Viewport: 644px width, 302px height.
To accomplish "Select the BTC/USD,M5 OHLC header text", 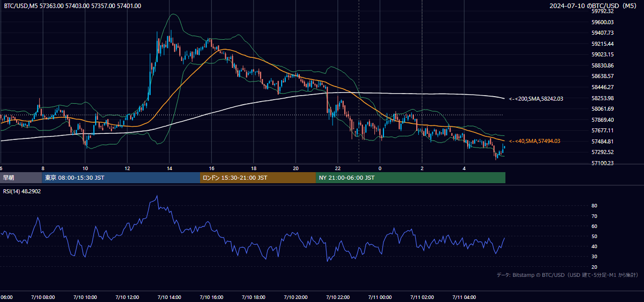I will tap(73, 6).
